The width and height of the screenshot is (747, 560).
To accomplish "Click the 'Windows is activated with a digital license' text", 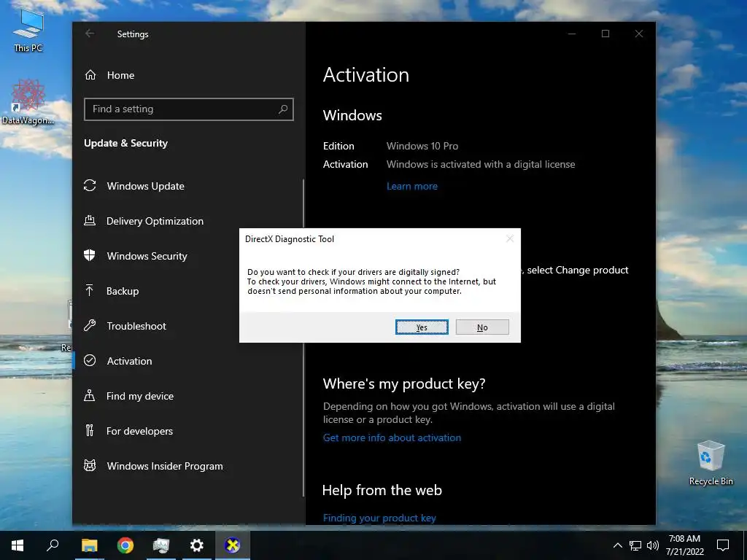I will (x=481, y=164).
